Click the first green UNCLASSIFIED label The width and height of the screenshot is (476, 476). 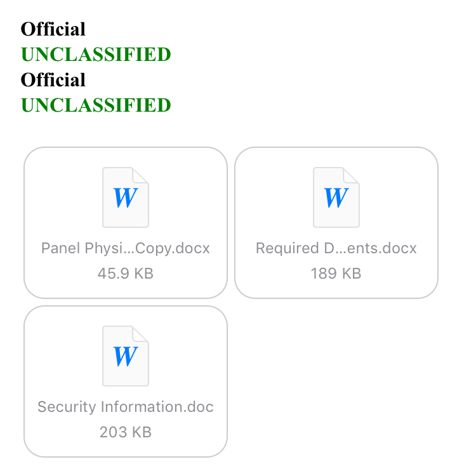click(x=96, y=55)
